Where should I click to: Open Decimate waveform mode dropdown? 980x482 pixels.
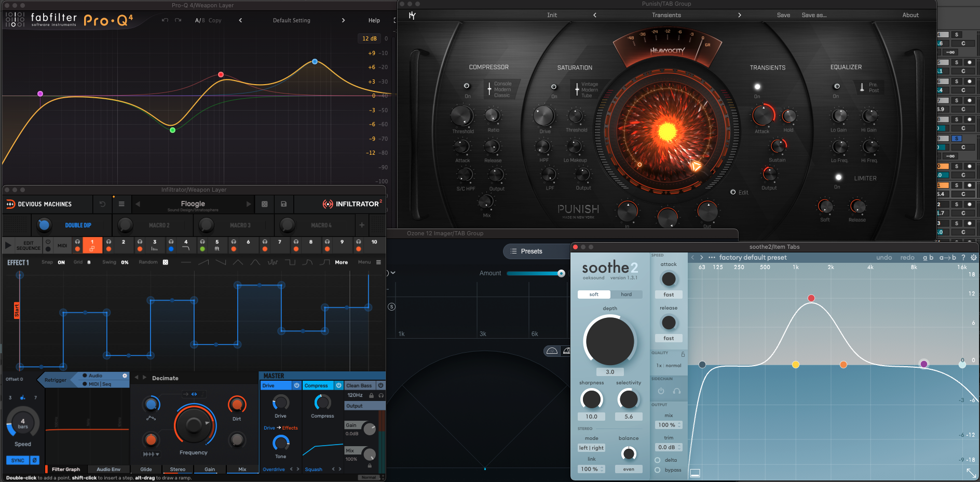click(x=151, y=454)
